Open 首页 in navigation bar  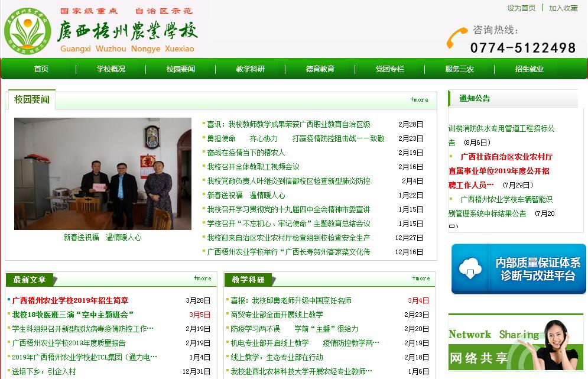tap(41, 69)
